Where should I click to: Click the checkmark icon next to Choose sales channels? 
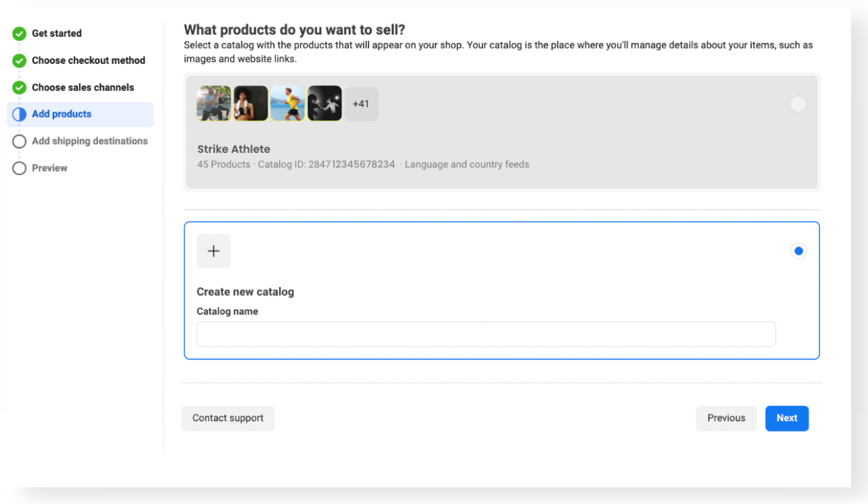[x=19, y=88]
